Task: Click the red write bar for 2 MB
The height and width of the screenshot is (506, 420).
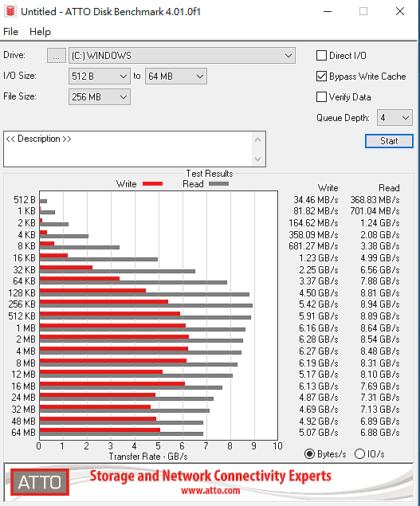Action: click(114, 337)
